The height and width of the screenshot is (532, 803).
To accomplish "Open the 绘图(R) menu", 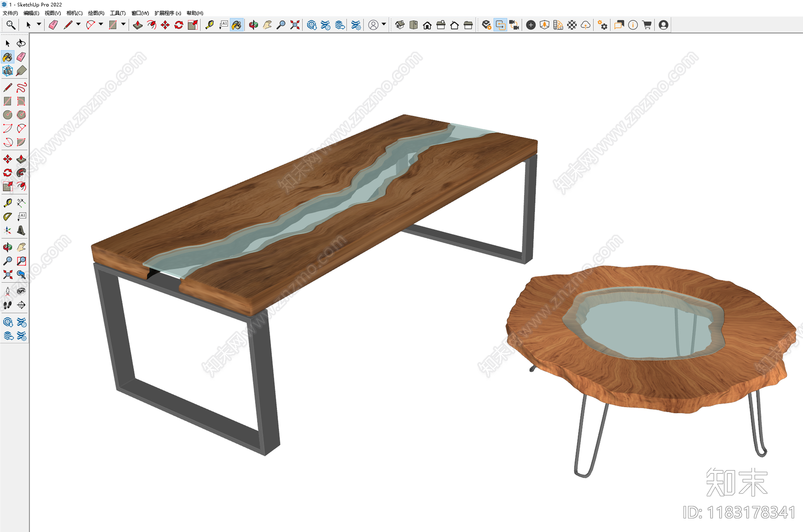I will click(x=96, y=13).
